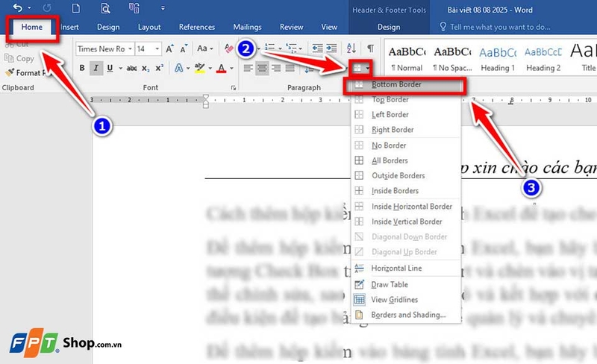
Task: Toggle Italic formatting
Action: click(96, 68)
